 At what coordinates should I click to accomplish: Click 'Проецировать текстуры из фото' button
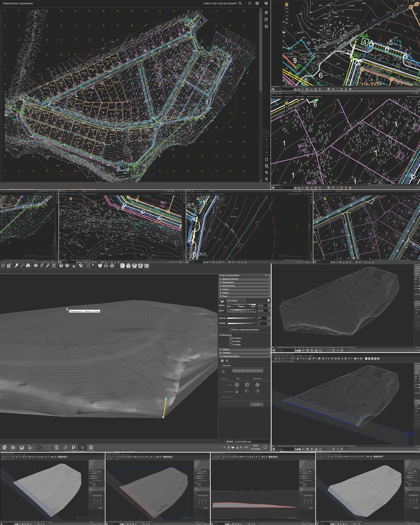(x=248, y=371)
